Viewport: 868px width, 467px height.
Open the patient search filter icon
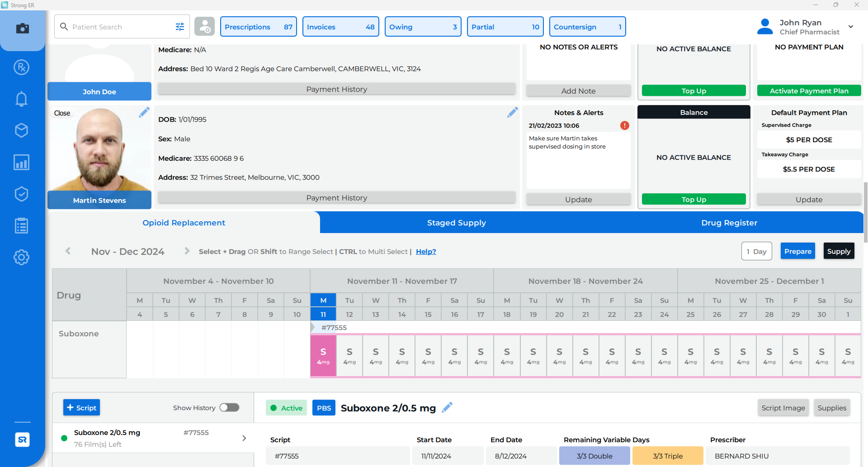(x=180, y=26)
